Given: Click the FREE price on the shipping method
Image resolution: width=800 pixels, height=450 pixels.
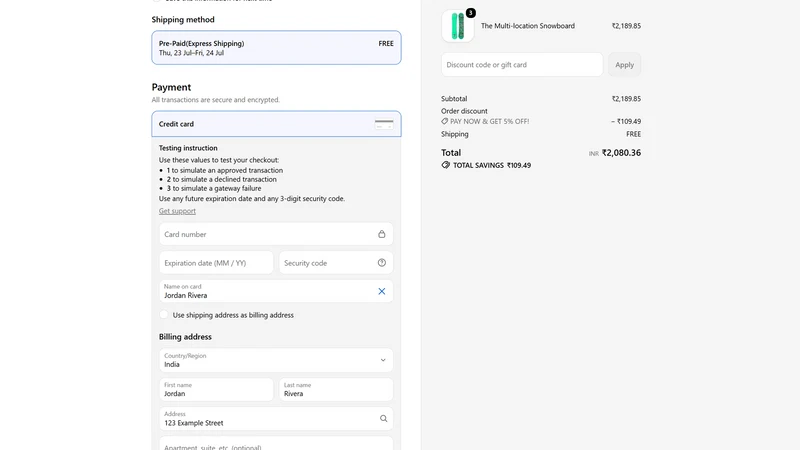Looking at the screenshot, I should click(x=386, y=43).
